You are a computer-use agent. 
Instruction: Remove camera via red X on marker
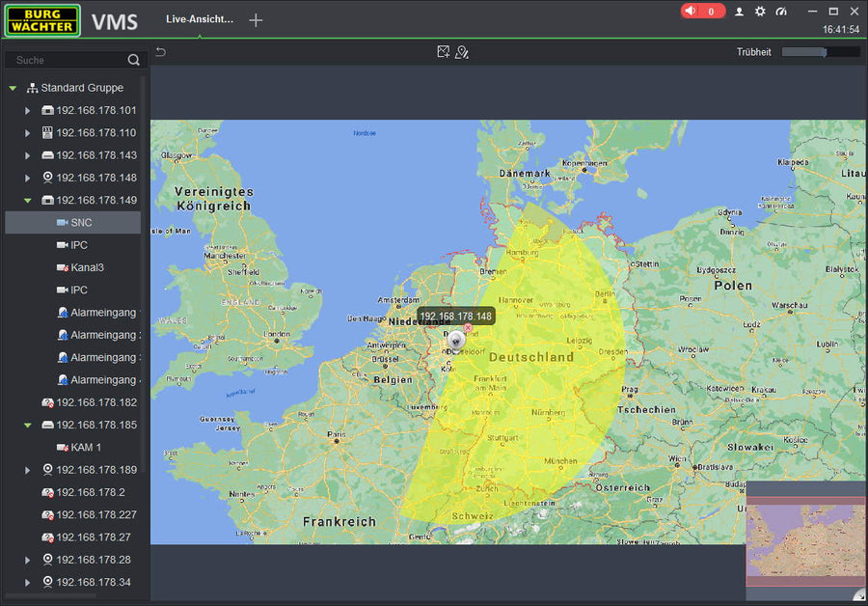pyautogui.click(x=469, y=328)
